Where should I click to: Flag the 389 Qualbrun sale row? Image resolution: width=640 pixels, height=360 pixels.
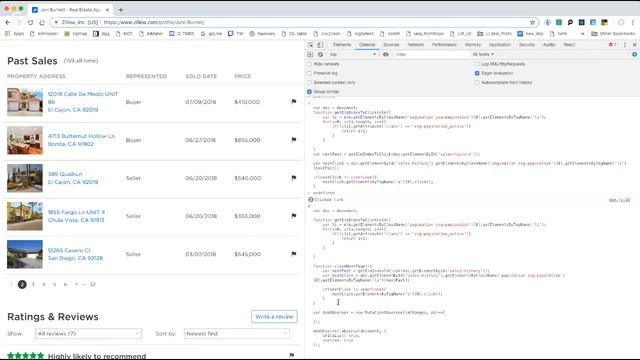(x=293, y=178)
